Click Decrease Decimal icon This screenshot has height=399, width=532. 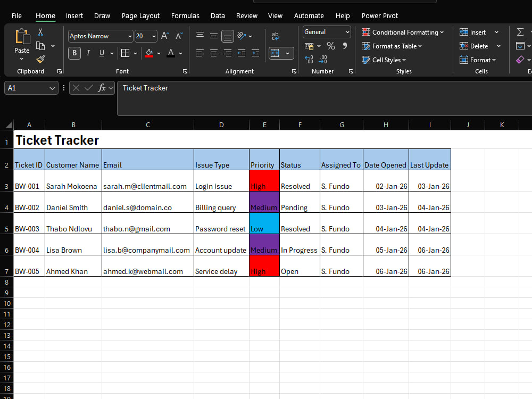coord(323,60)
